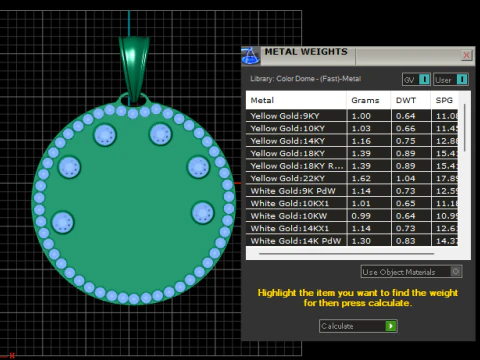The width and height of the screenshot is (480, 360).
Task: Click the Metal Weights scale icon
Action: tap(251, 55)
